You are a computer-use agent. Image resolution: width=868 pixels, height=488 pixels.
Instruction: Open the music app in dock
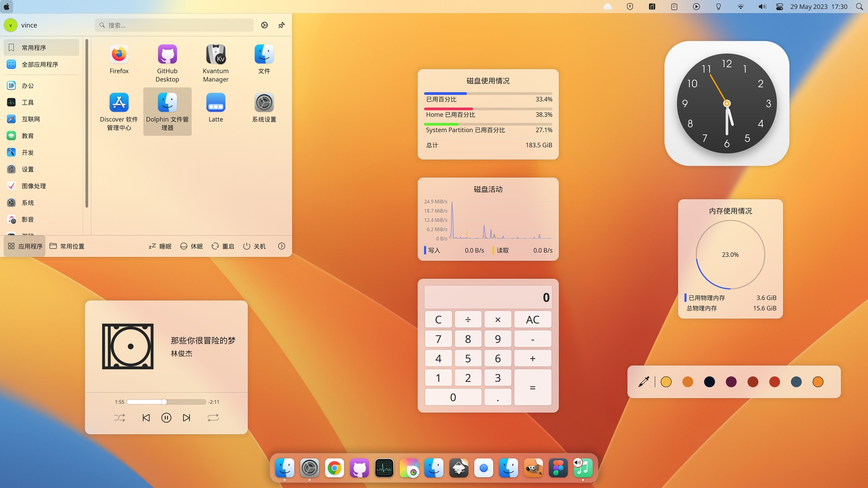pos(583,468)
